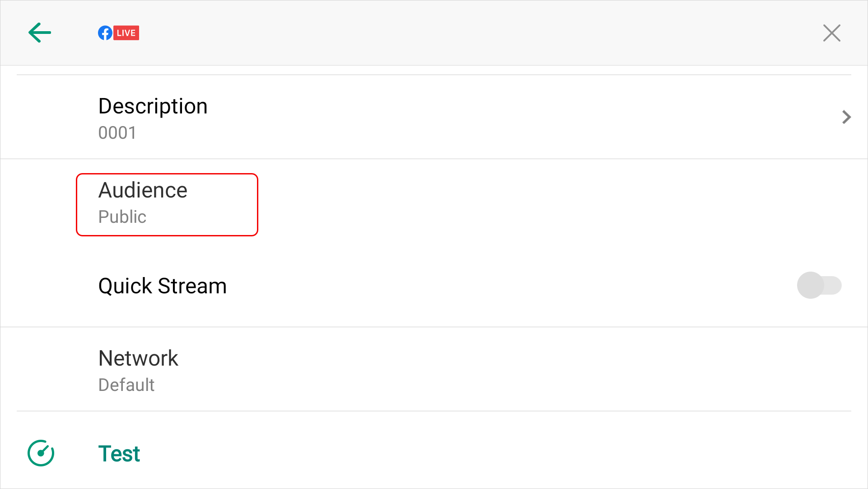Select the Description 0001 row

coord(434,118)
